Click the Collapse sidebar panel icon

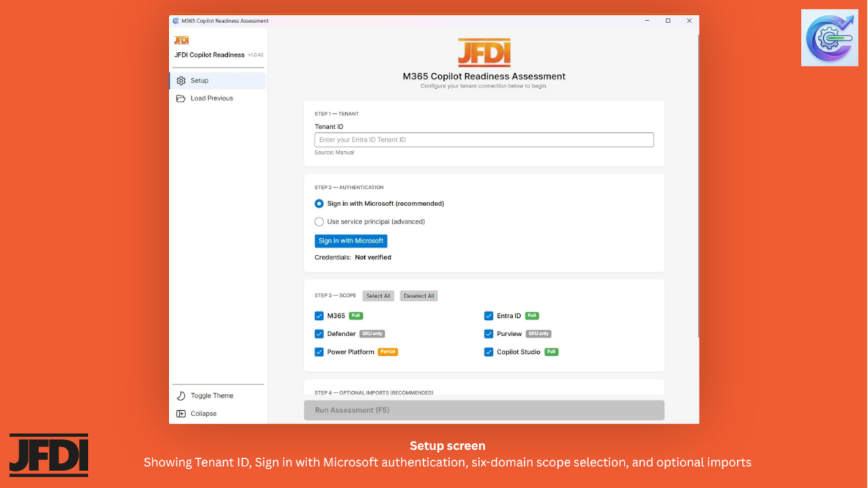coord(181,413)
